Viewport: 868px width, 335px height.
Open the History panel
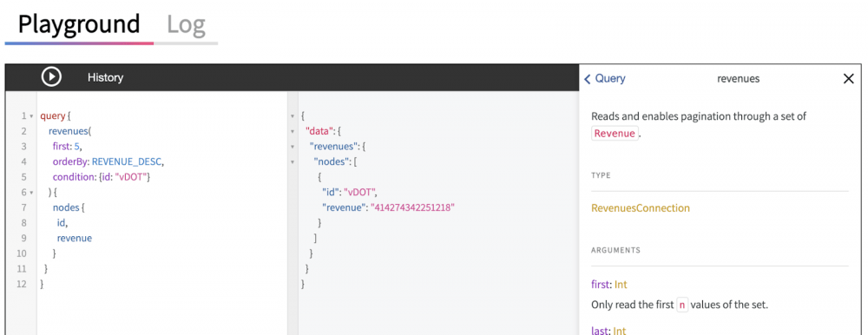point(105,77)
